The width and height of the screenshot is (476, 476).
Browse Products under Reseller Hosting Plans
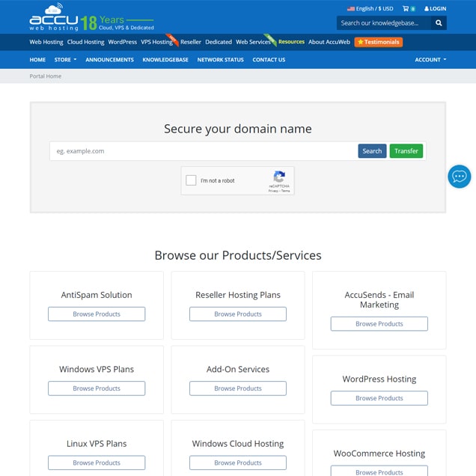(x=238, y=314)
